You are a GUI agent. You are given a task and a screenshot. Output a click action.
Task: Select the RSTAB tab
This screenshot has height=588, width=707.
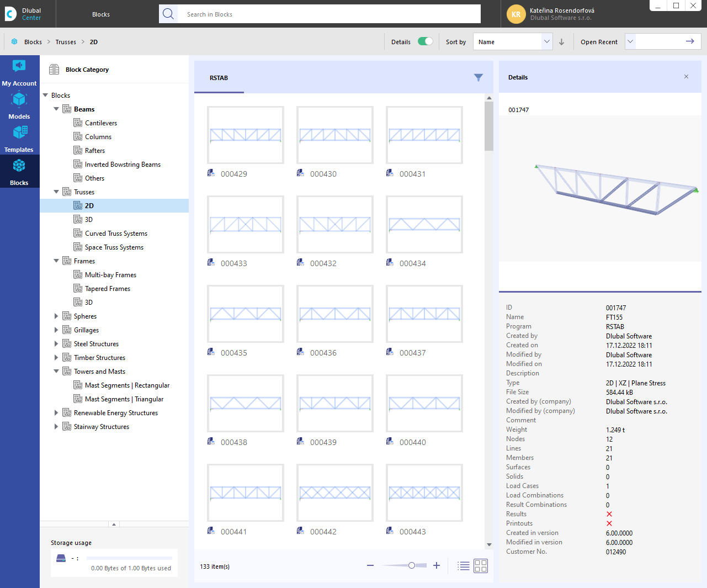point(219,78)
